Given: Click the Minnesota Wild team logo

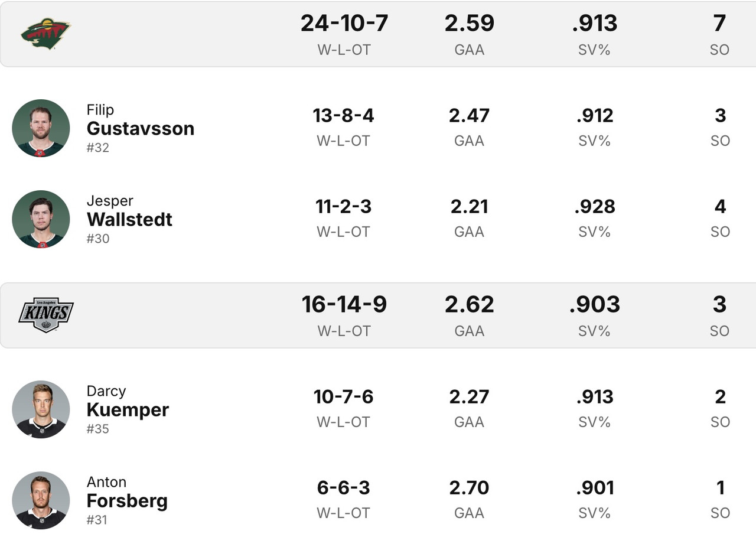Looking at the screenshot, I should pos(45,34).
